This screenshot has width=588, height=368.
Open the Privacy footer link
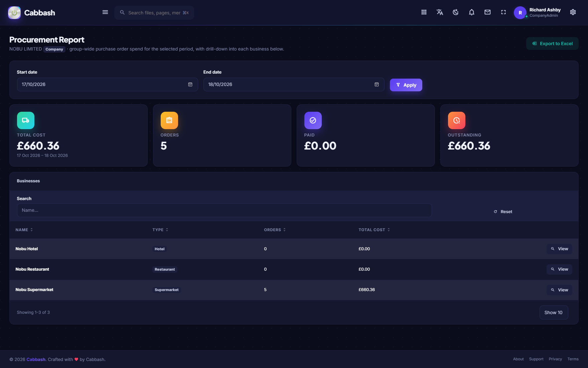pos(555,359)
